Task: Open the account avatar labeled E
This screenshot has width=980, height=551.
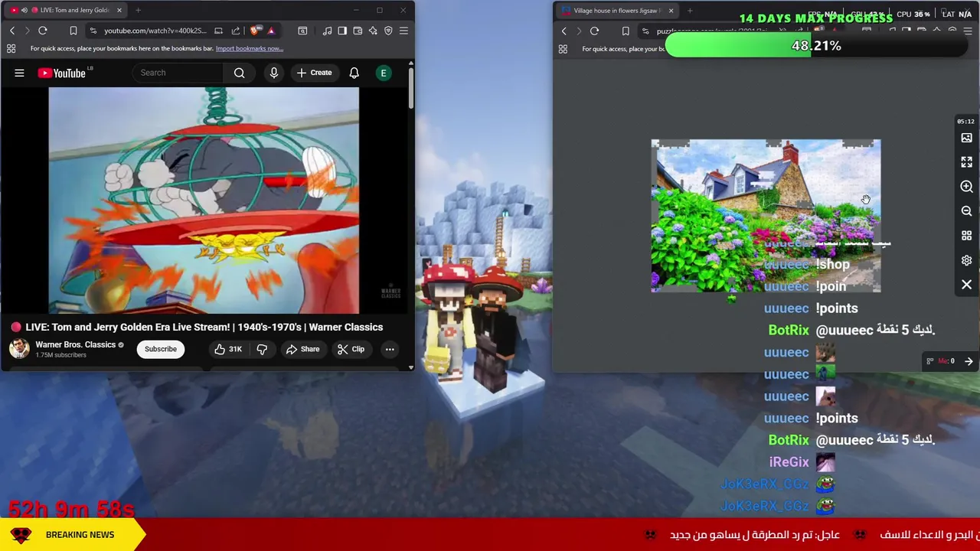Action: tap(384, 73)
